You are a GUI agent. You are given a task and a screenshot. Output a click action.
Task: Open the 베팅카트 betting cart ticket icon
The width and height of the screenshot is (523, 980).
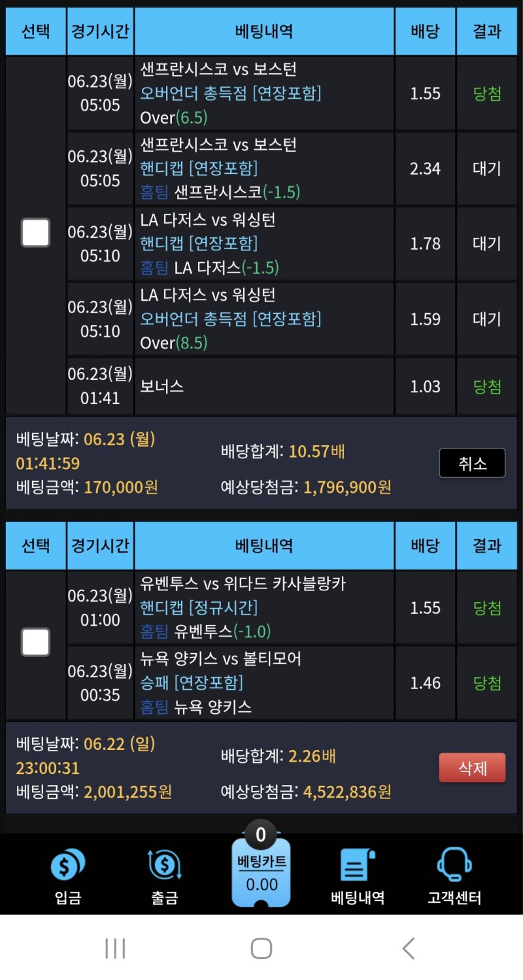[261, 875]
